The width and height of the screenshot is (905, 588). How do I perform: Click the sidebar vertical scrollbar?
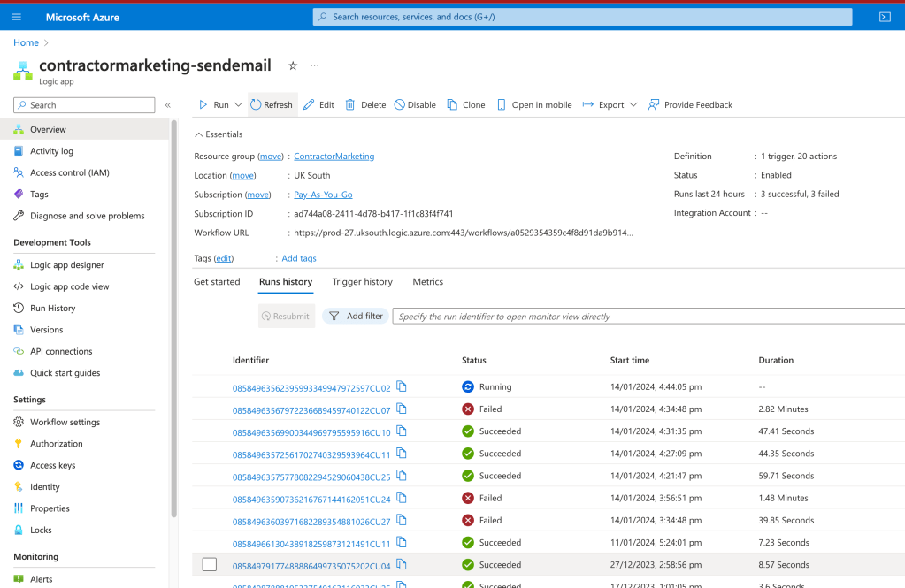173,317
